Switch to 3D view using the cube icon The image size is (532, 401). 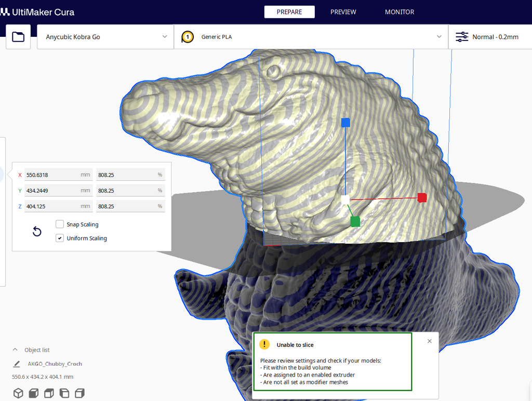coord(18,393)
